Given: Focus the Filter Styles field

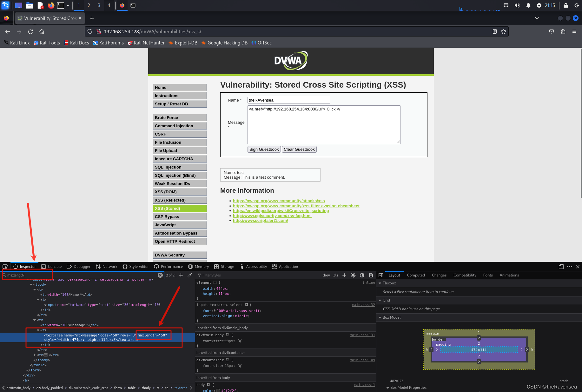Looking at the screenshot, I should 259,275.
